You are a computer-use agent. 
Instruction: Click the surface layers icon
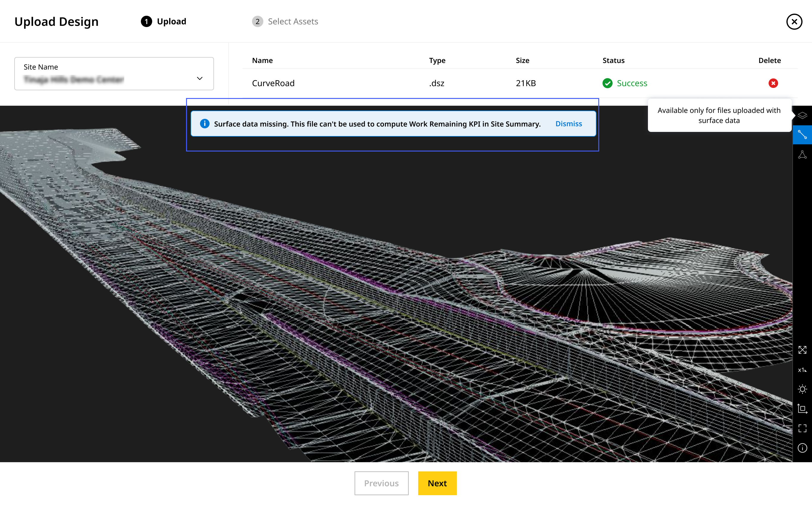(x=802, y=116)
